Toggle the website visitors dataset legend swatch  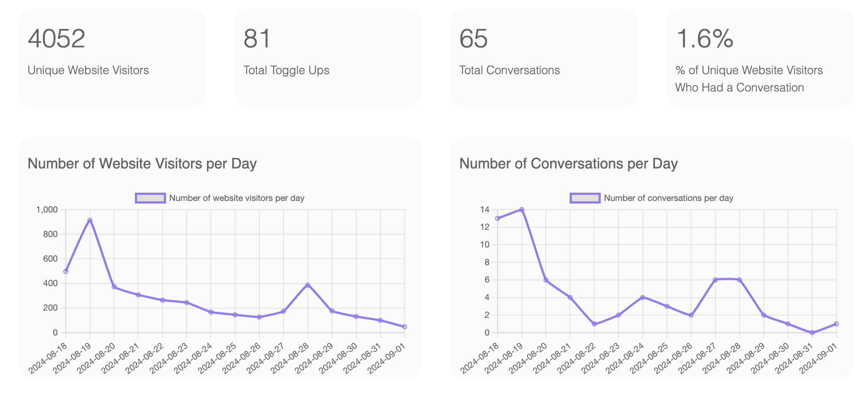point(150,198)
